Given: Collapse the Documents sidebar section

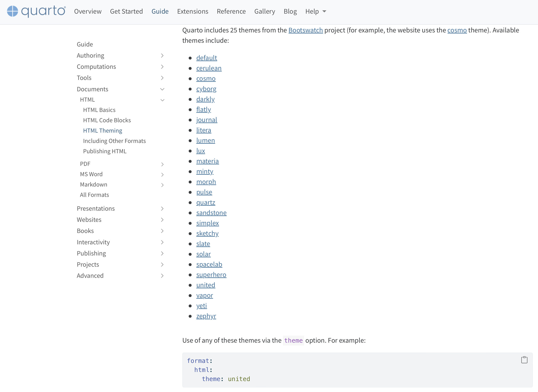Looking at the screenshot, I should click(x=162, y=89).
